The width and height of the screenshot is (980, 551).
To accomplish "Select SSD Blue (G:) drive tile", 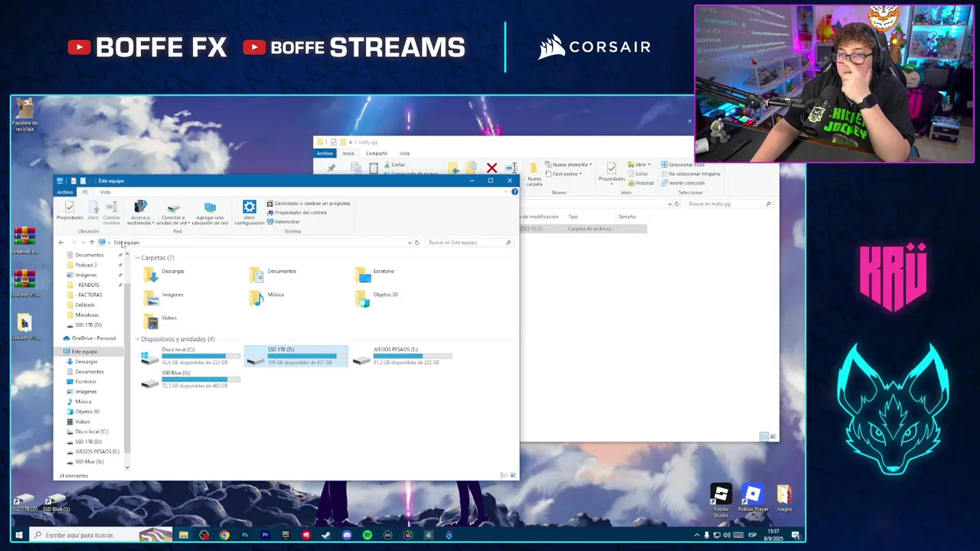I will (x=190, y=380).
